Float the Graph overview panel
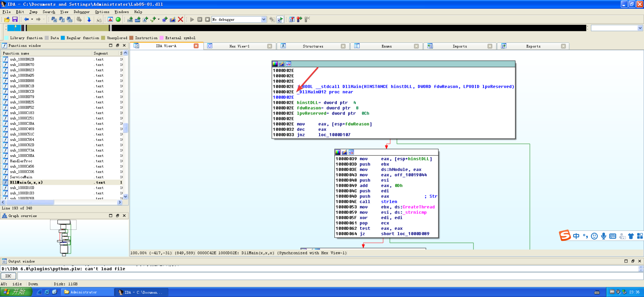The image size is (644, 297). (x=117, y=216)
